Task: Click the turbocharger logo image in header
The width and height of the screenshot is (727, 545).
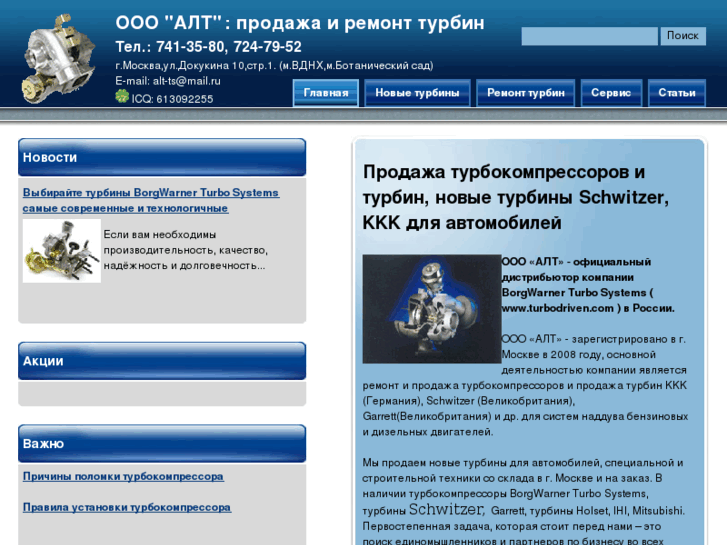Action: (58, 56)
